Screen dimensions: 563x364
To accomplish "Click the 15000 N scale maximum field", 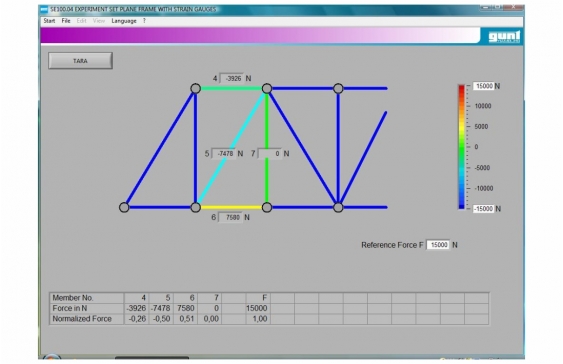I will (483, 86).
